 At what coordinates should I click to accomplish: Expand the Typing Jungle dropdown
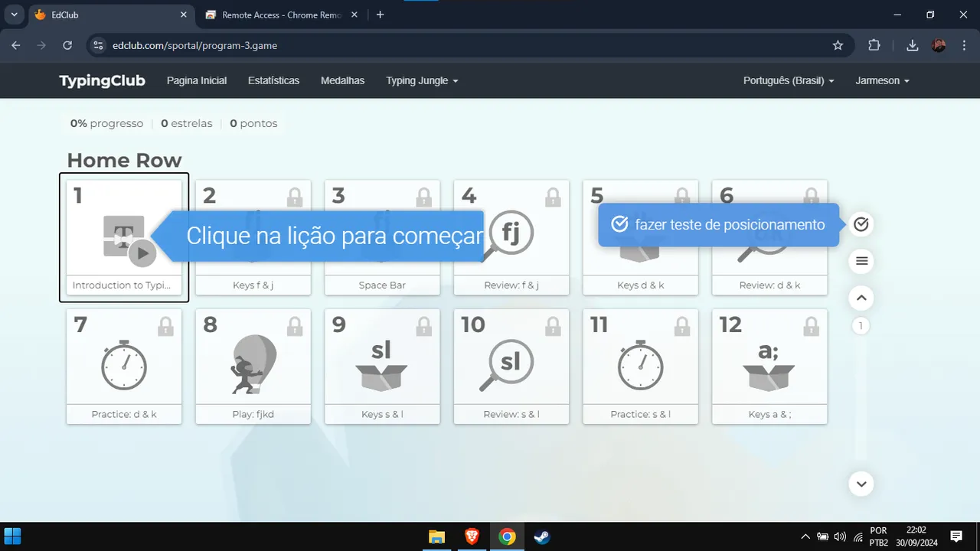(x=422, y=80)
